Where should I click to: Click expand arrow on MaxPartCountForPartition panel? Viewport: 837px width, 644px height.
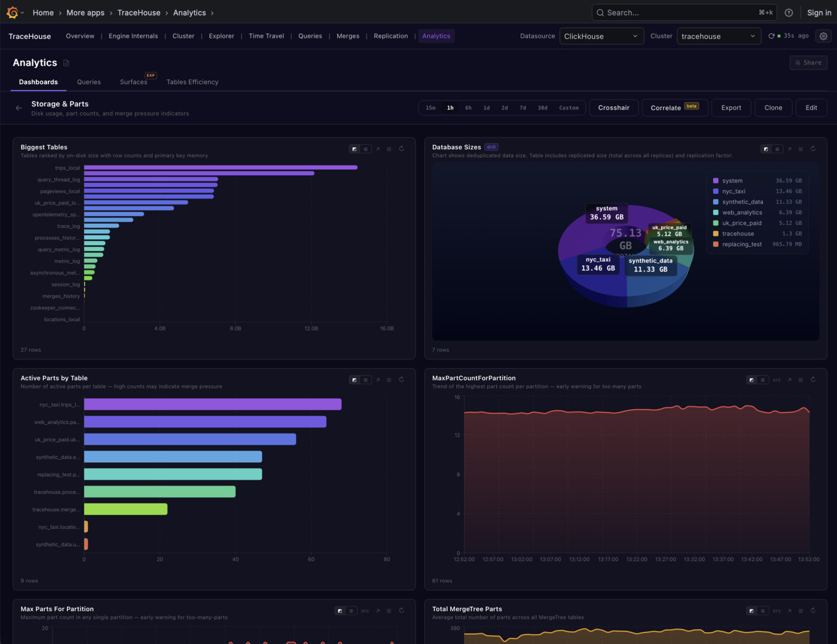point(789,380)
